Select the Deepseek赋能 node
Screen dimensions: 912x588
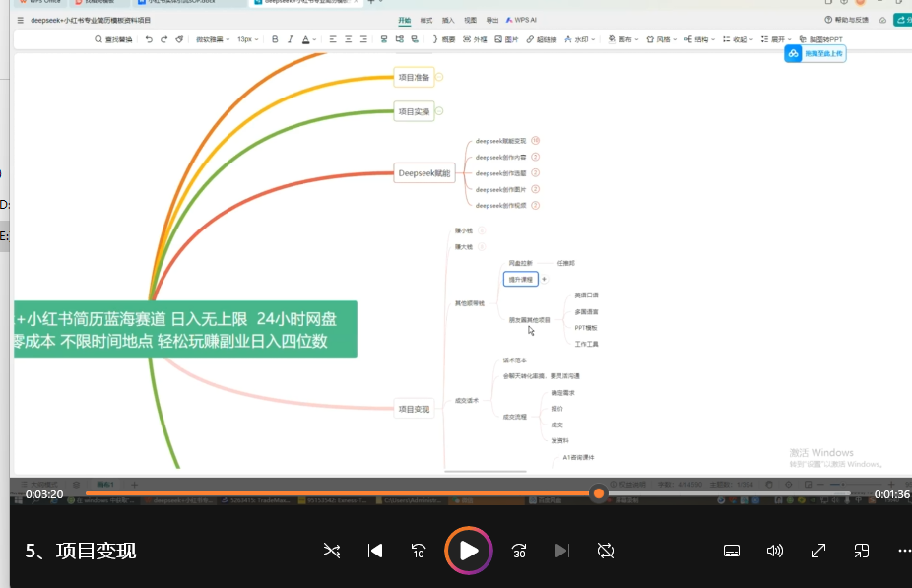click(x=424, y=173)
